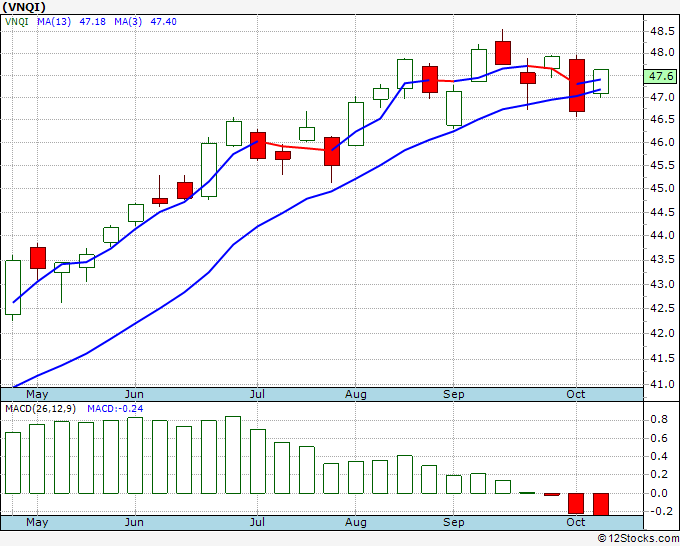
Task: Click Oct on the price chart date axis
Action: (x=575, y=395)
